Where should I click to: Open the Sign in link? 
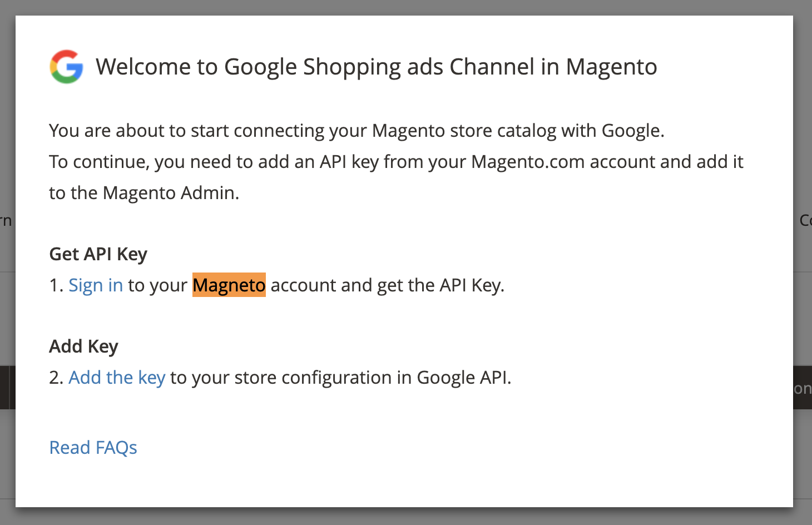95,285
